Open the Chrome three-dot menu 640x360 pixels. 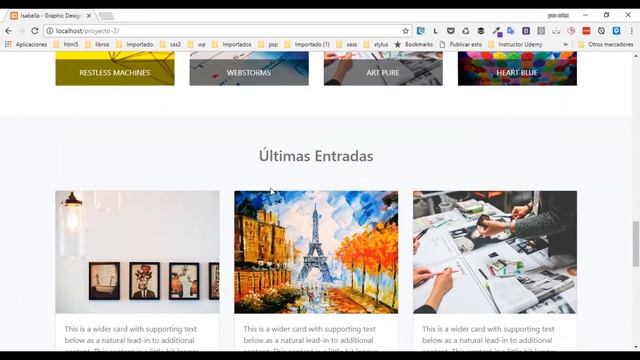(631, 31)
